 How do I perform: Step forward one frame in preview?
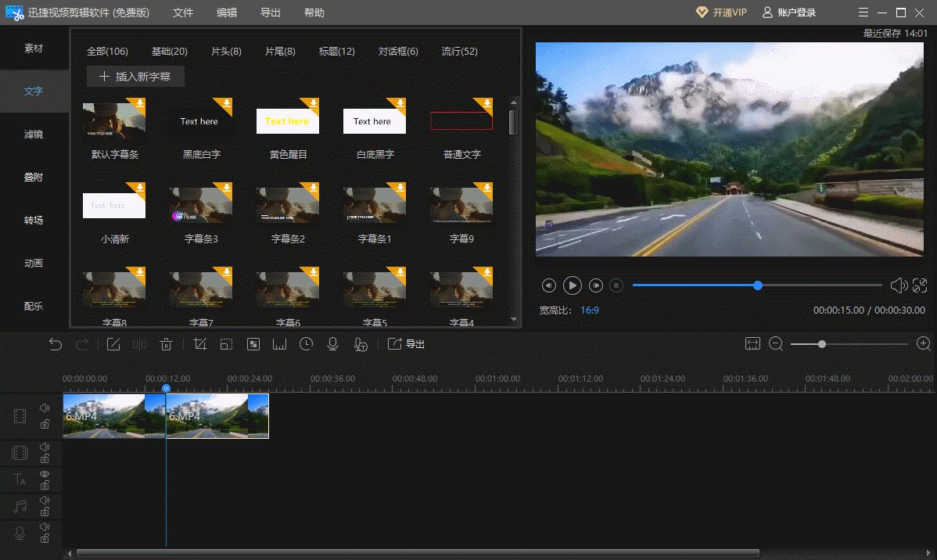tap(596, 285)
